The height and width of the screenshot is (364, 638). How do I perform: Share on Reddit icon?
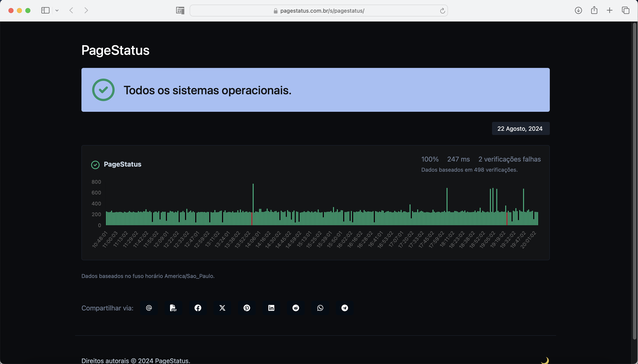pyautogui.click(x=296, y=308)
